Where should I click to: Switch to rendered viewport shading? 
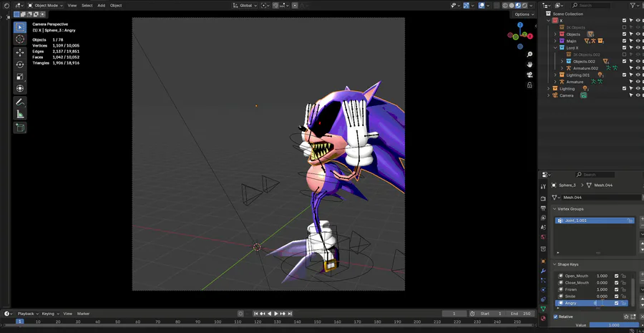point(525,5)
